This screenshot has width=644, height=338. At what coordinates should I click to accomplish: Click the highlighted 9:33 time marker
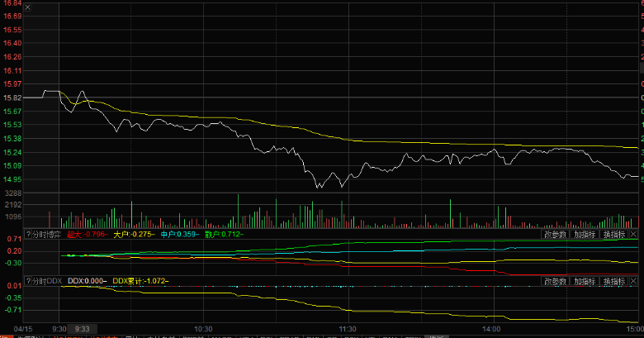coord(79,329)
